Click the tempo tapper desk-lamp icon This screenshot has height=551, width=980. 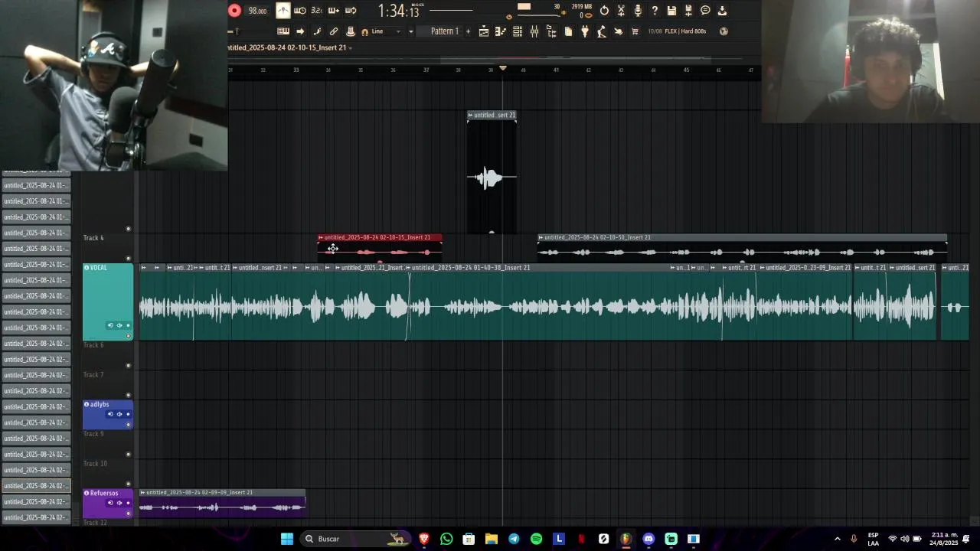point(602,31)
